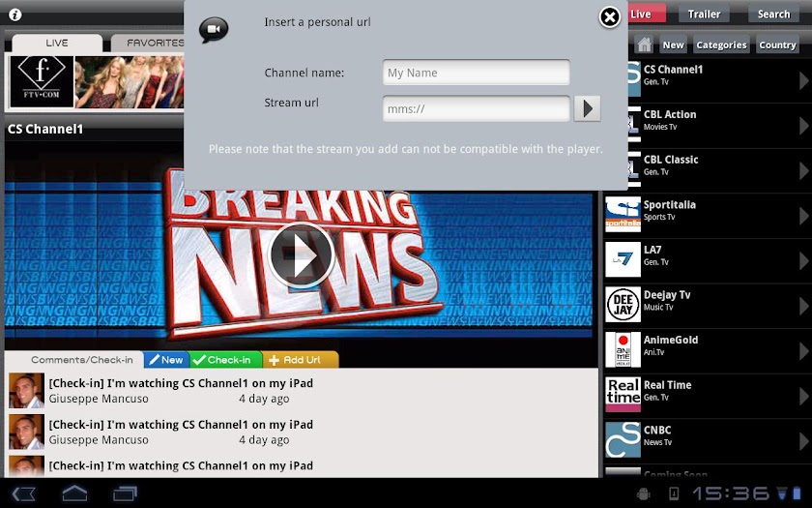Image resolution: width=812 pixels, height=508 pixels.
Task: Tap the battery status icon
Action: [797, 493]
